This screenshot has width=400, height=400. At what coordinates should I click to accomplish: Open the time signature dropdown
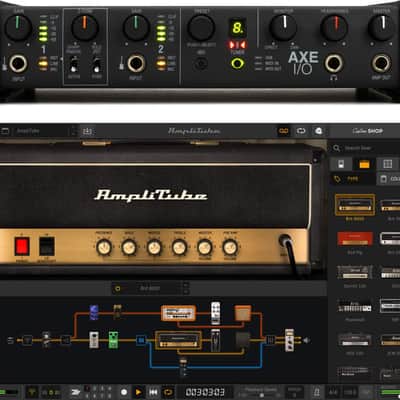point(333,392)
